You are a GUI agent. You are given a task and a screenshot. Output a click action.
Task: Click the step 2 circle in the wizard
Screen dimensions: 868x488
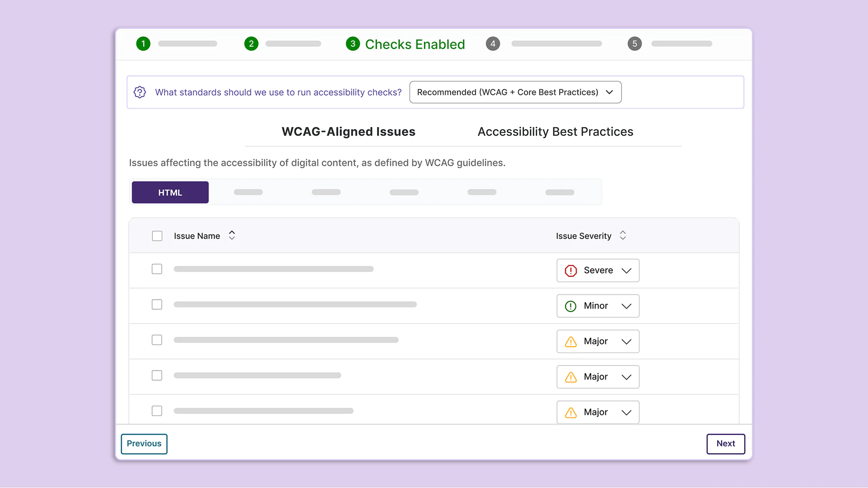(x=251, y=44)
